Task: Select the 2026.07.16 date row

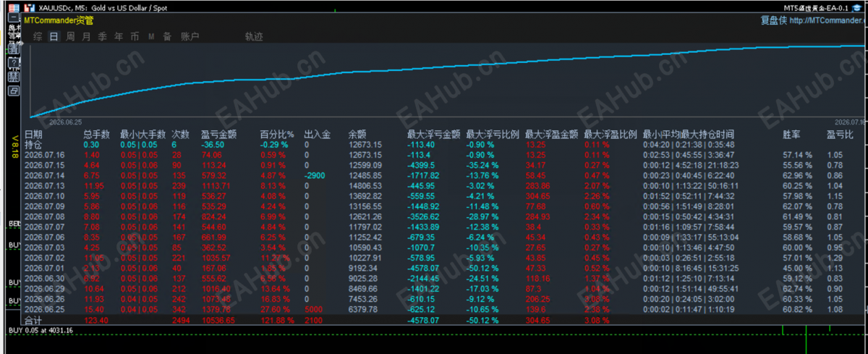Action: coord(44,155)
